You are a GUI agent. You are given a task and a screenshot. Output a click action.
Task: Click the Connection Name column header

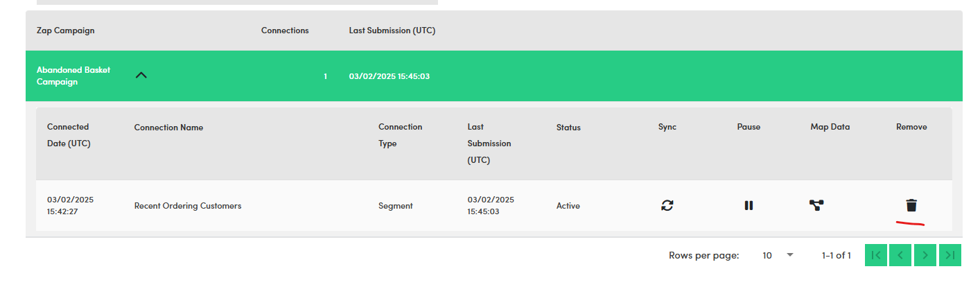(x=168, y=128)
